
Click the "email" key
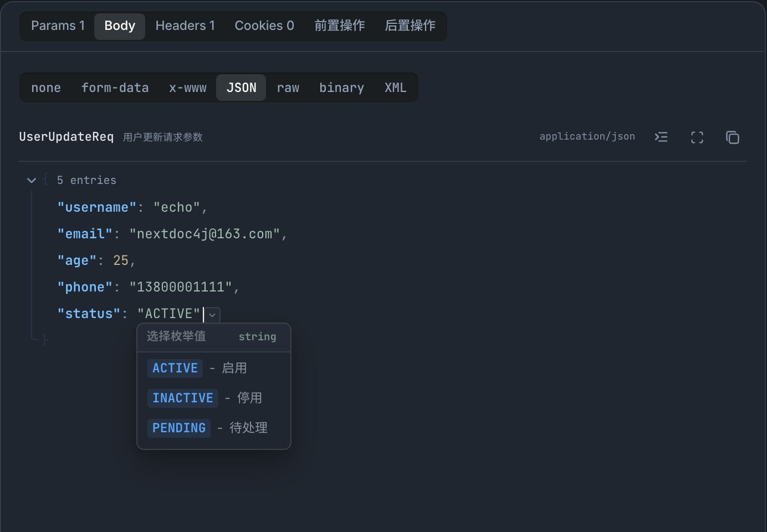click(x=85, y=234)
